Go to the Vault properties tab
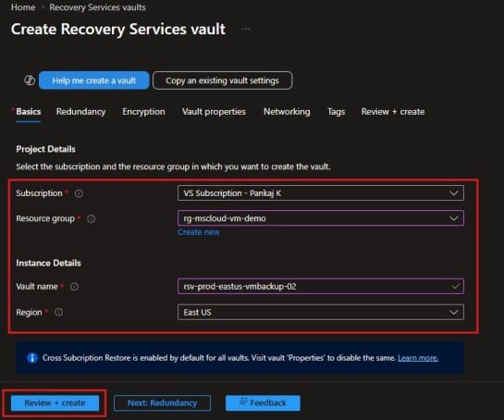This screenshot has width=504, height=420. pos(214,112)
